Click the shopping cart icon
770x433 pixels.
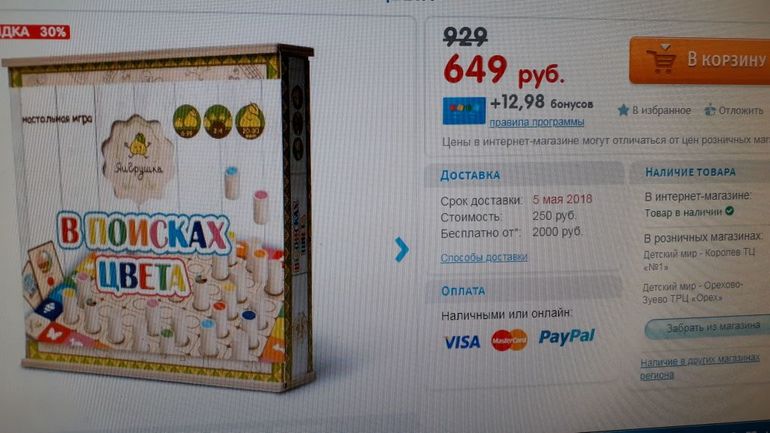pos(661,59)
